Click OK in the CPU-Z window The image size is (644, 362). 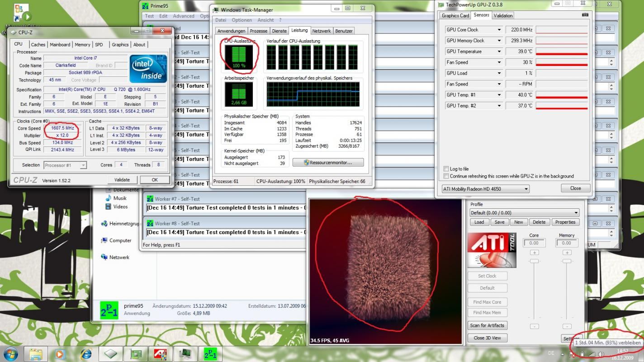tap(155, 180)
